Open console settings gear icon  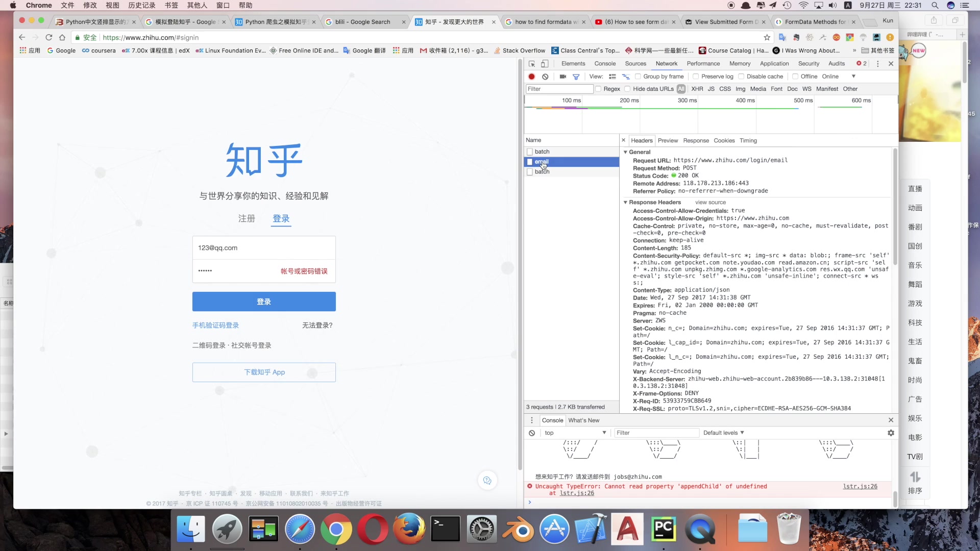tap(891, 433)
